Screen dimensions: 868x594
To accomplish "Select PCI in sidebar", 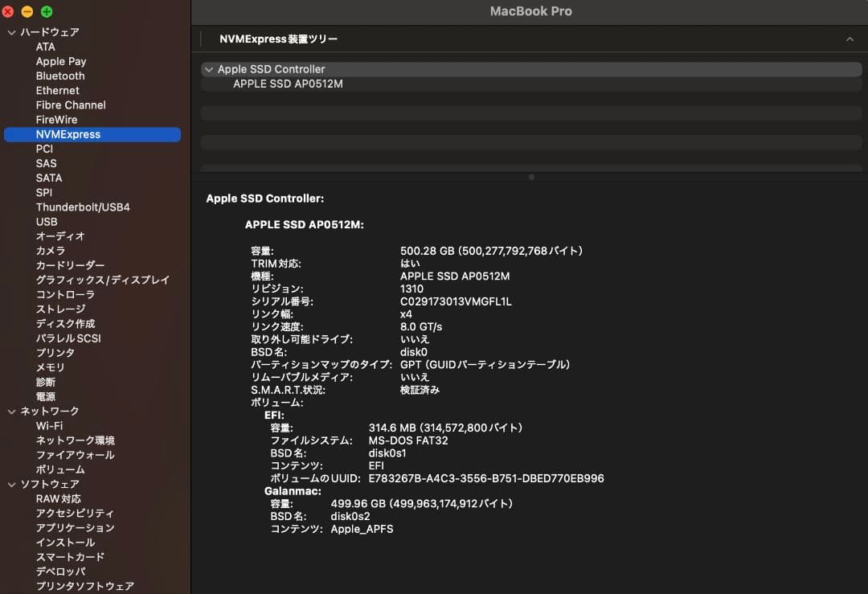I will click(44, 149).
